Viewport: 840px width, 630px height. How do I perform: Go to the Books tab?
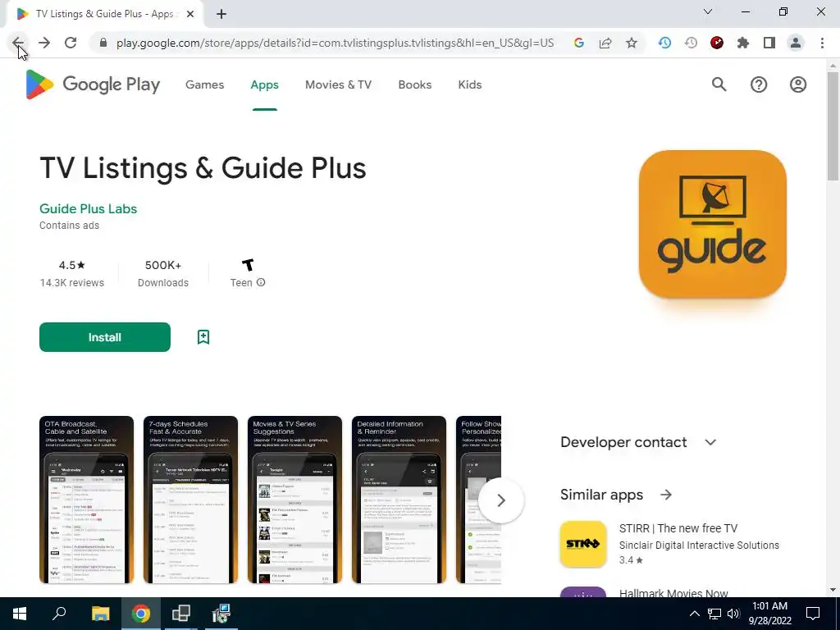point(414,84)
